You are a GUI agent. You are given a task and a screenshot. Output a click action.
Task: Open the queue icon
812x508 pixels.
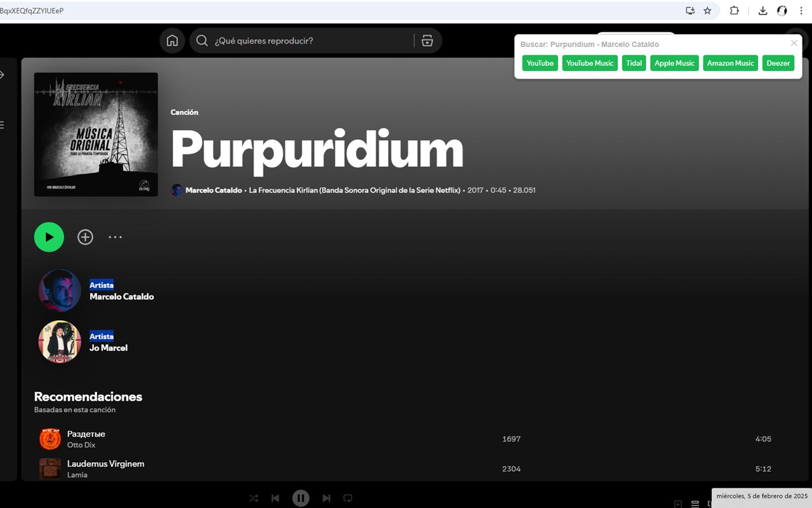(x=695, y=504)
